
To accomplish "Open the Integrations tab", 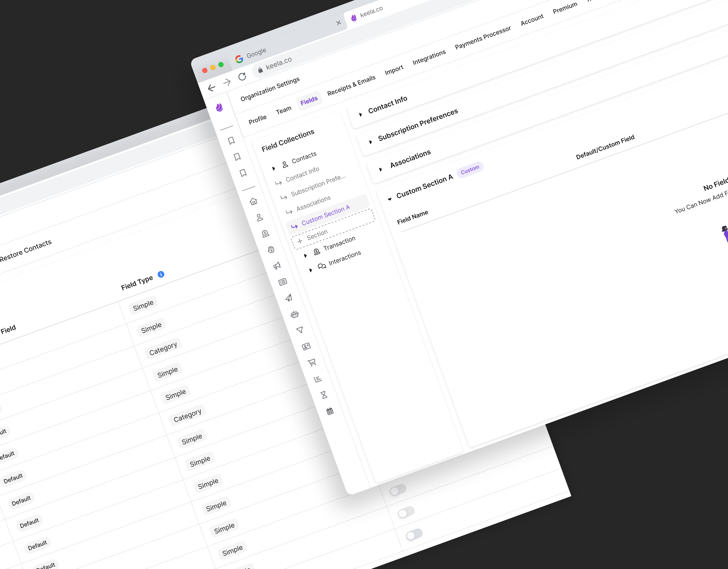I will pos(429,57).
